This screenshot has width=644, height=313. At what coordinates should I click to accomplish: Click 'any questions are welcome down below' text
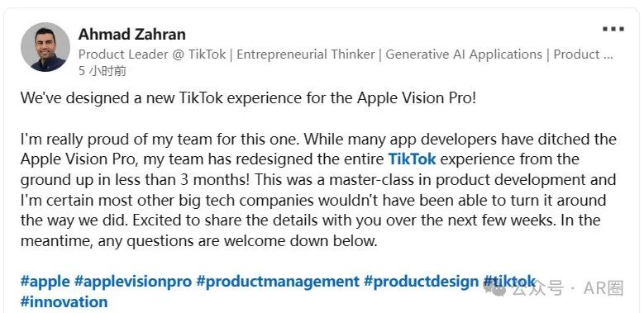[237, 241]
